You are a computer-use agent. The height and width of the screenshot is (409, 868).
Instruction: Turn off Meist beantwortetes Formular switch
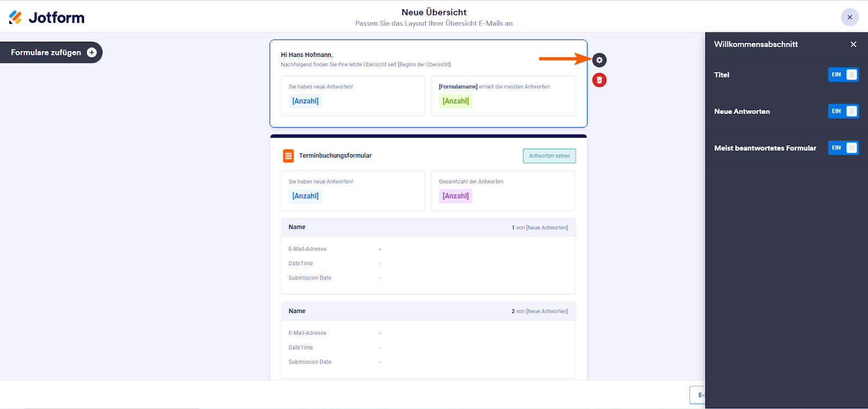click(x=843, y=148)
